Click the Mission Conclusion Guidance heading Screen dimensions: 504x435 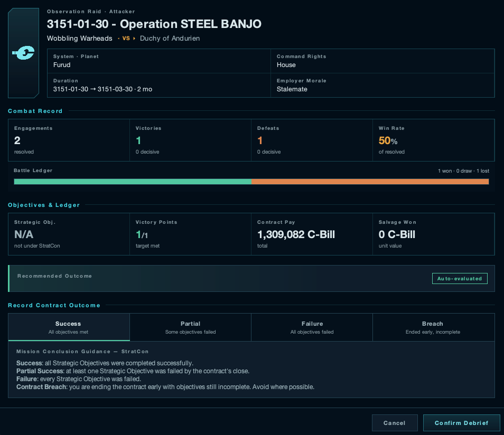pos(82,352)
